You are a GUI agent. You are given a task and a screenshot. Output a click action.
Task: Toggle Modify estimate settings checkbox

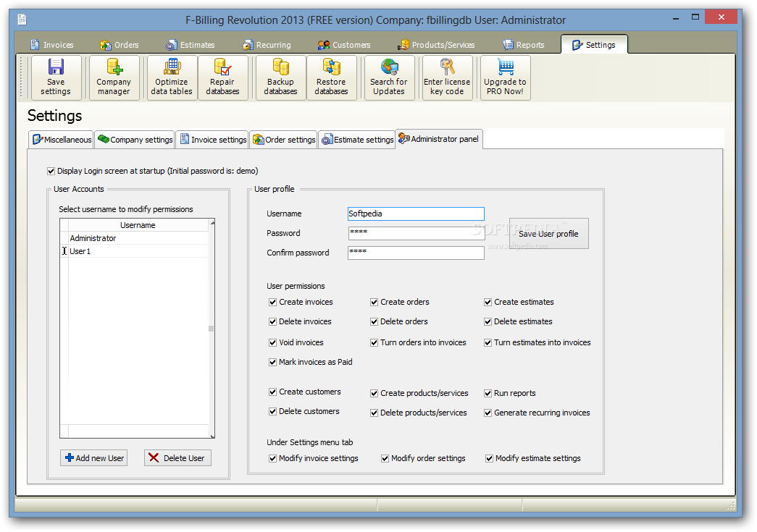pyautogui.click(x=490, y=458)
